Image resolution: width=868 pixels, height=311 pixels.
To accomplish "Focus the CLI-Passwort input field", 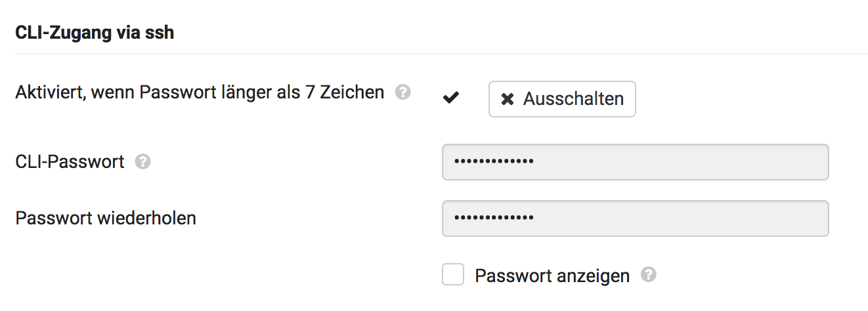I will [635, 162].
